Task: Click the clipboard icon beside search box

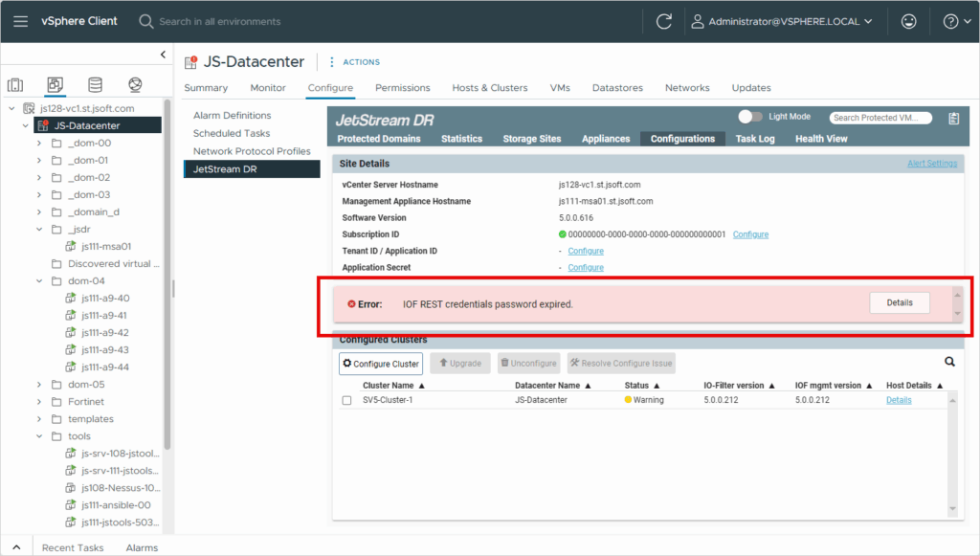Action: (x=953, y=118)
